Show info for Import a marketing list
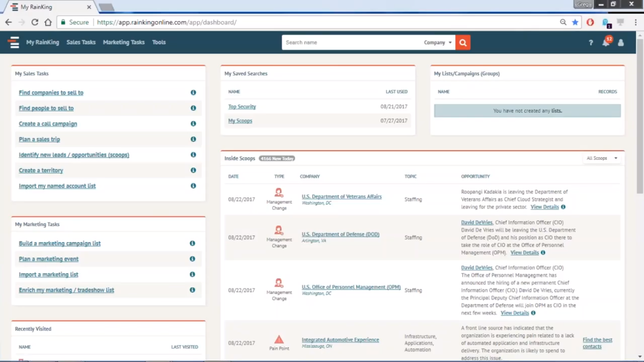The width and height of the screenshot is (644, 362). click(192, 275)
